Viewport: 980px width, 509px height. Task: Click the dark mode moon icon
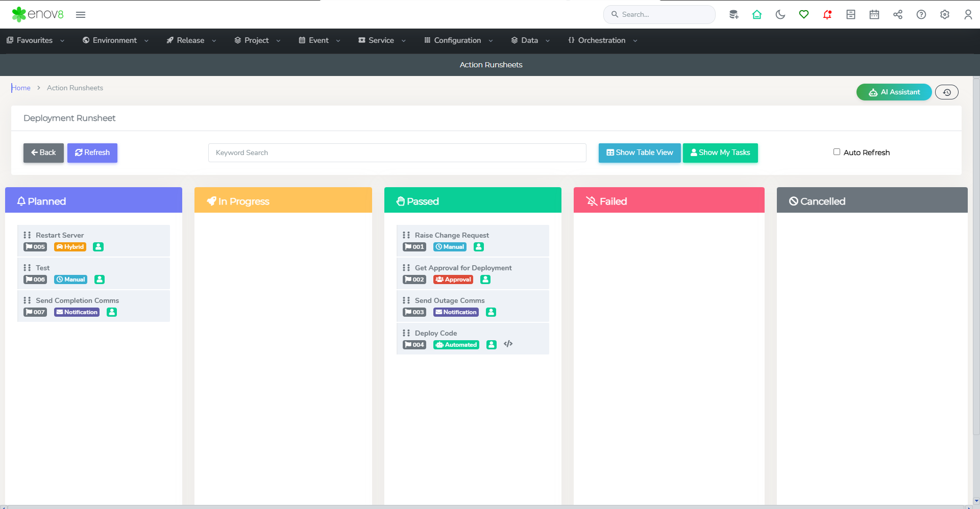tap(780, 14)
